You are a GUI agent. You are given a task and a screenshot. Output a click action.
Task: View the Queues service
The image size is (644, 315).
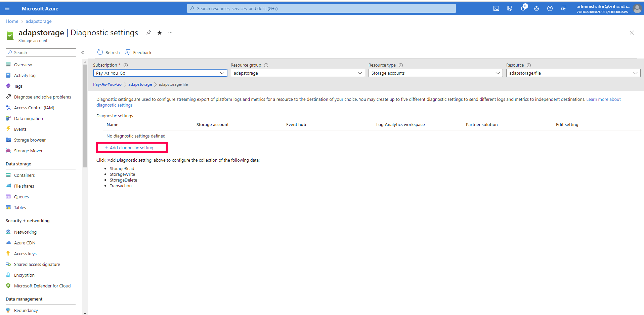[x=21, y=196]
